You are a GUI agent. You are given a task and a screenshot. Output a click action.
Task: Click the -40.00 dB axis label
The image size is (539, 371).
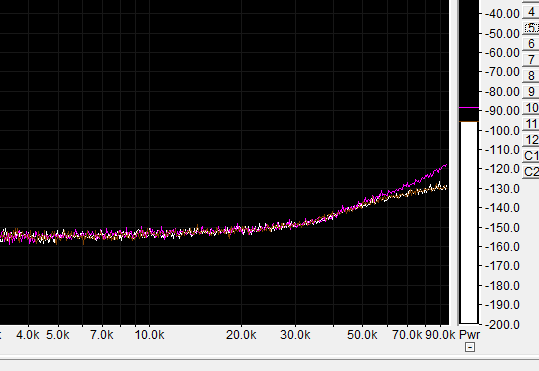point(502,14)
